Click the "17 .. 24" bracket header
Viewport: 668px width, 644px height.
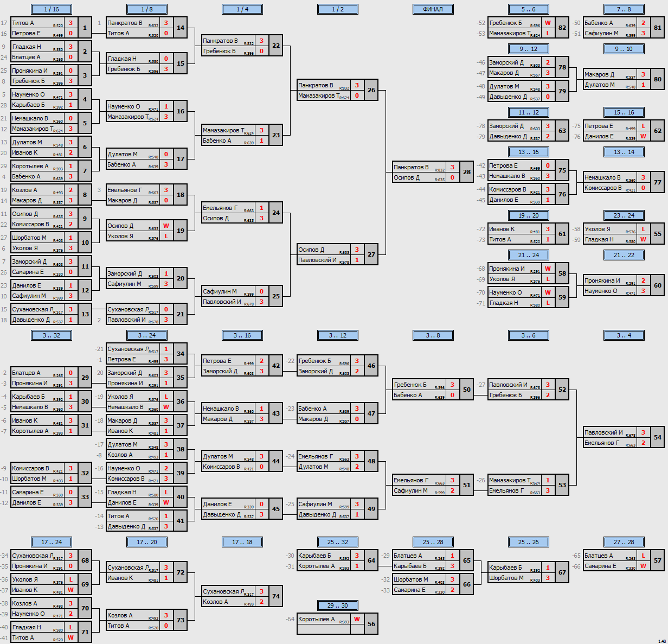(x=52, y=542)
